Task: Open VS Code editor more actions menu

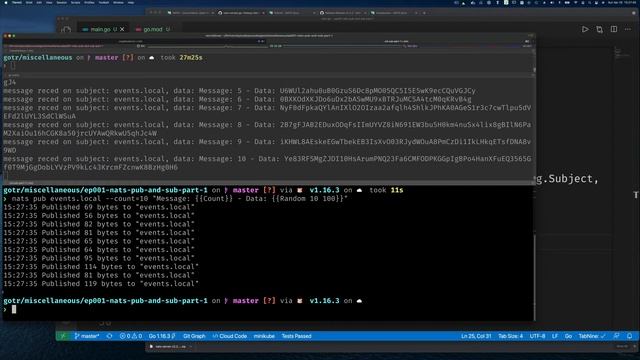Action: click(628, 29)
